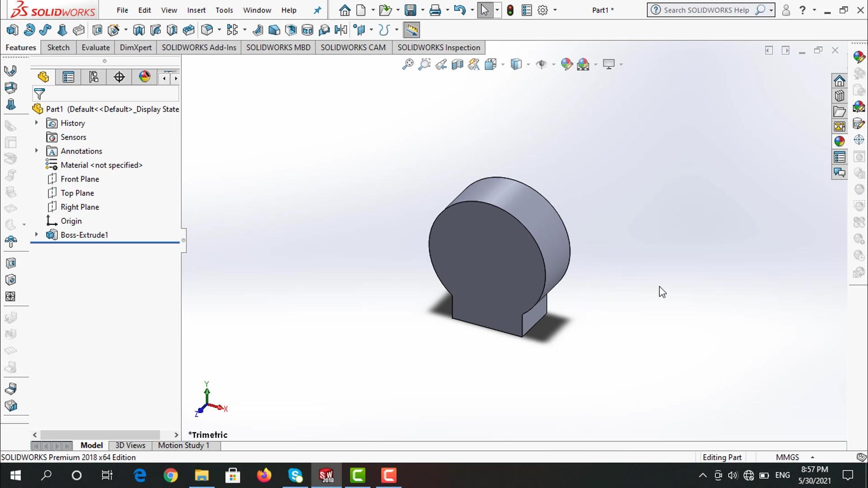Open the Insert menu

[196, 10]
